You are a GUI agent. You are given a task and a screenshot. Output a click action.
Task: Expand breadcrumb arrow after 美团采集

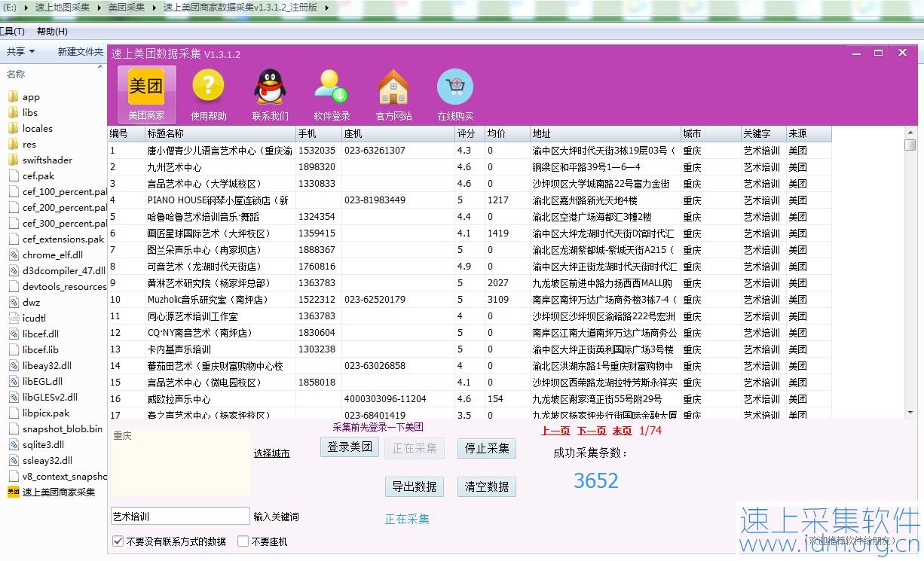pos(153,7)
